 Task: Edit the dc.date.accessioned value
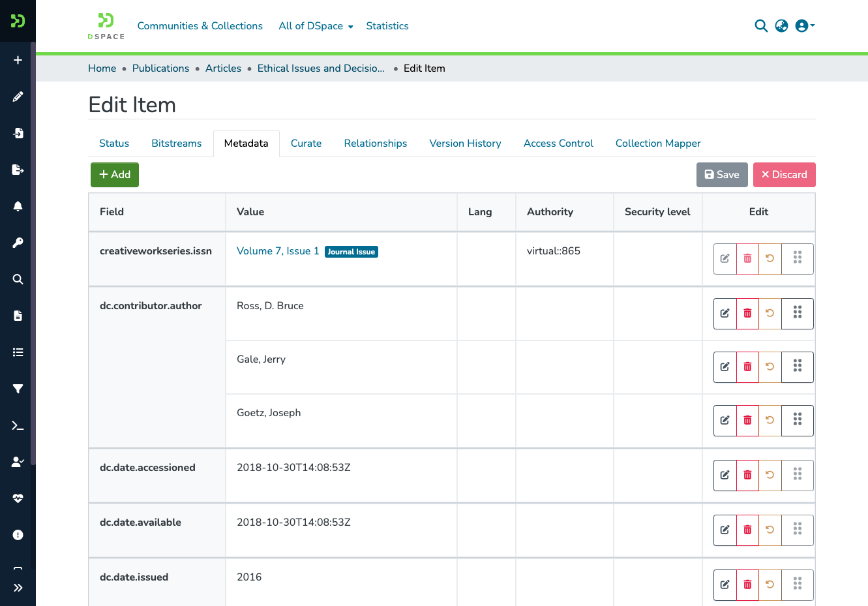725,476
